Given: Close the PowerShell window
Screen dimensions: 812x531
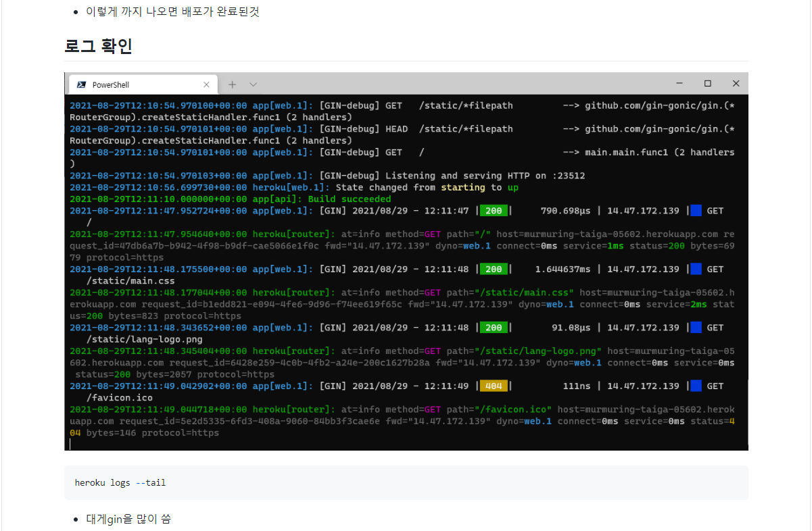Looking at the screenshot, I should point(736,83).
